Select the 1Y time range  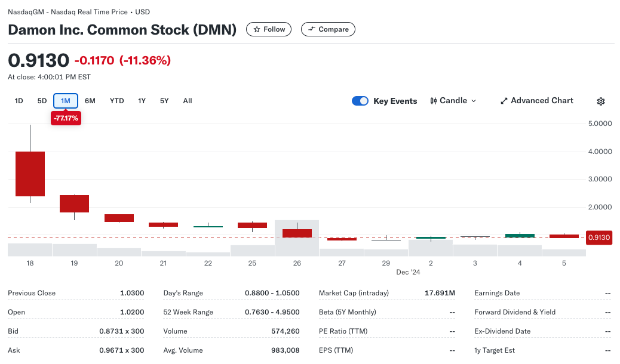(142, 101)
